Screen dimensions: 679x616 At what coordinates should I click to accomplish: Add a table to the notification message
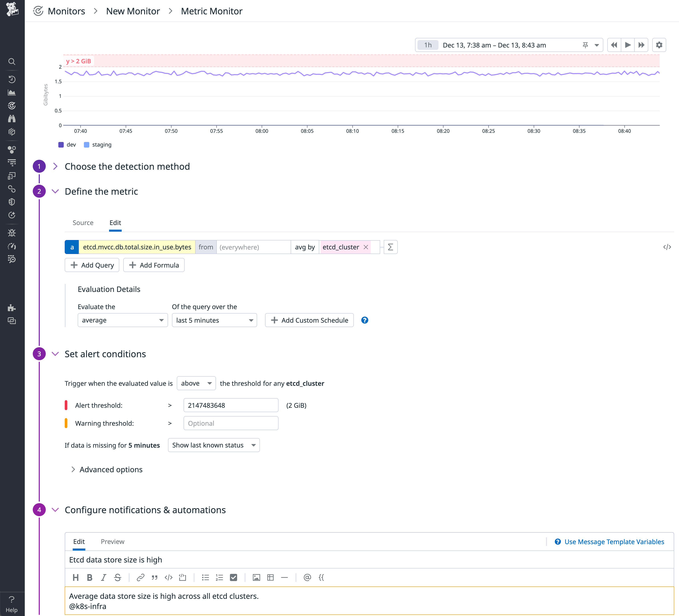270,577
